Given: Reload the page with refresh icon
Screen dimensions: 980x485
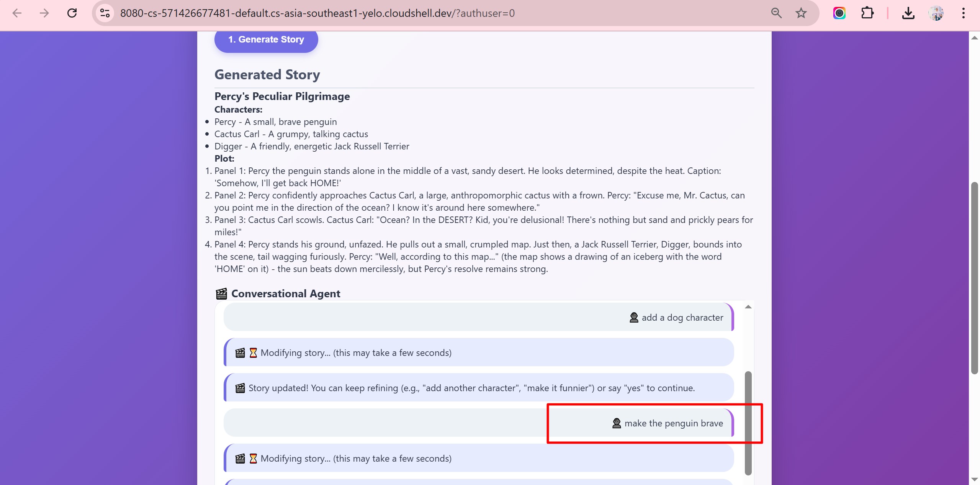Looking at the screenshot, I should tap(72, 13).
